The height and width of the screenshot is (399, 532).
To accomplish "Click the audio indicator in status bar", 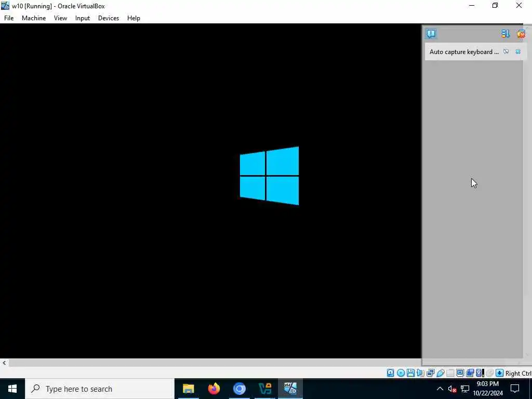I will coord(420,373).
